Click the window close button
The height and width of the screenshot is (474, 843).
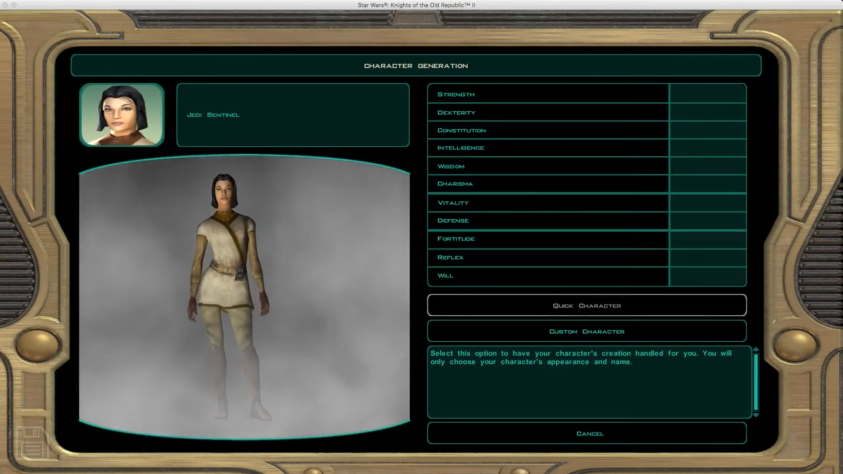(x=5, y=5)
